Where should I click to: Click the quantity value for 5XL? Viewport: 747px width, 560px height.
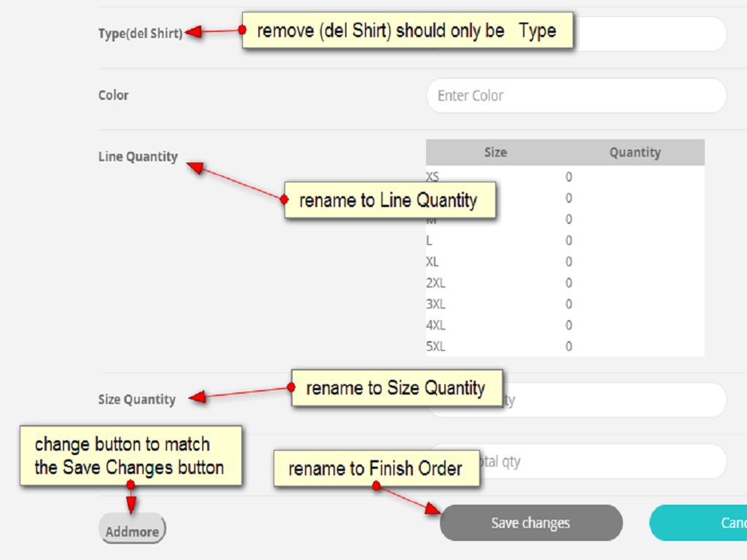pyautogui.click(x=568, y=346)
